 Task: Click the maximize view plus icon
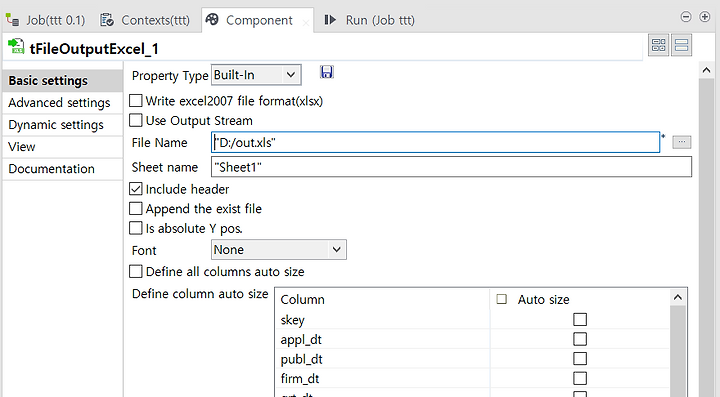(704, 17)
